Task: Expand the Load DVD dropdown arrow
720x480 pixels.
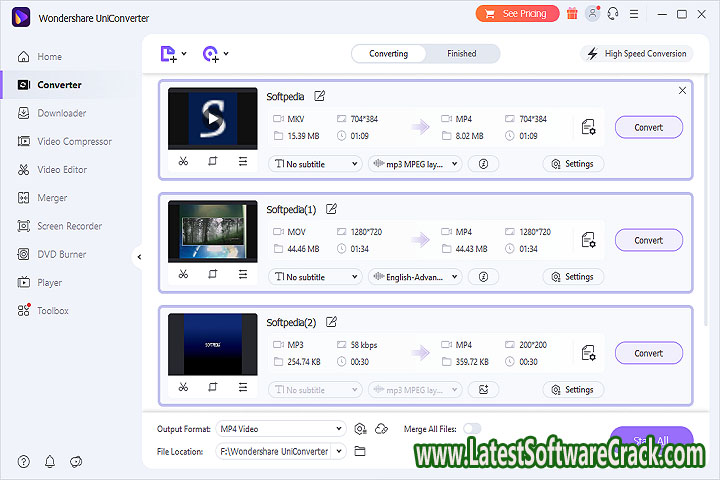Action: (x=226, y=53)
